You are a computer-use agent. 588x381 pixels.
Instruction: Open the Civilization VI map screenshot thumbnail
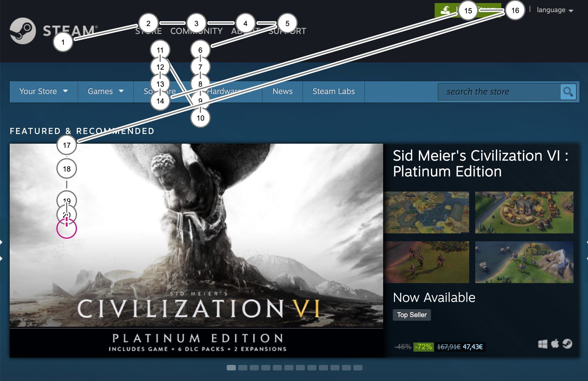pyautogui.click(x=426, y=212)
